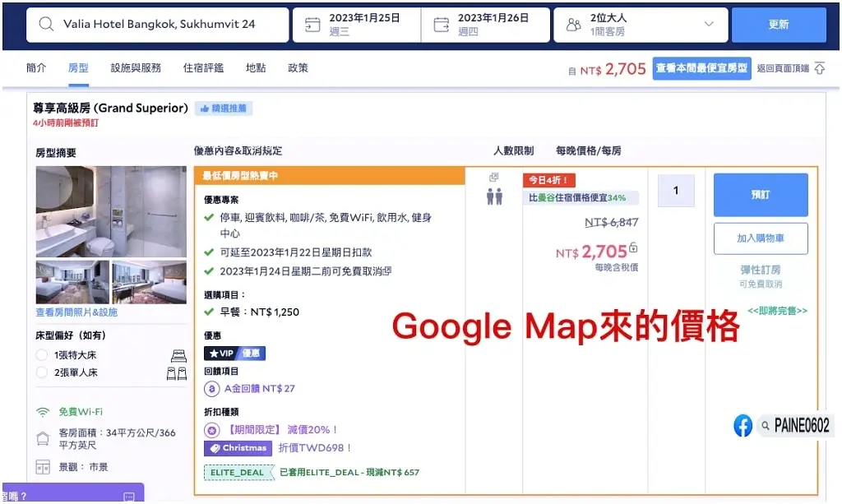Screen dimensions: 842x504
Task: Click the 今日4折！ red badge
Action: [x=548, y=180]
